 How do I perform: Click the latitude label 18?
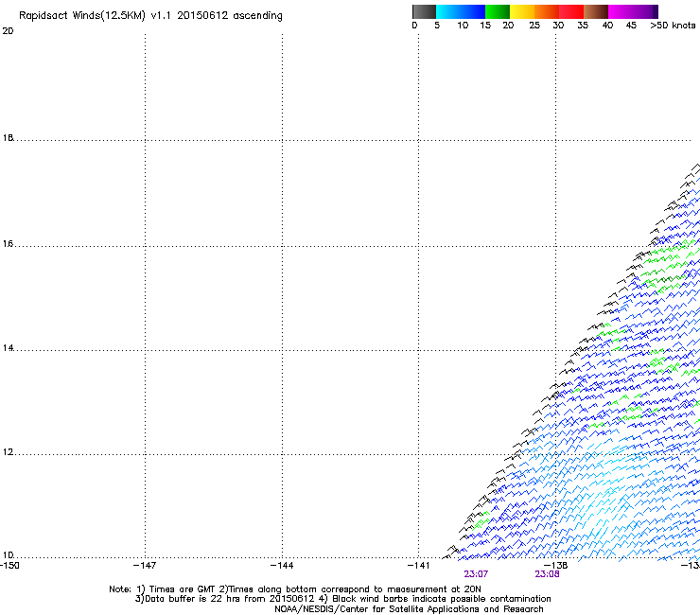pos(8,138)
